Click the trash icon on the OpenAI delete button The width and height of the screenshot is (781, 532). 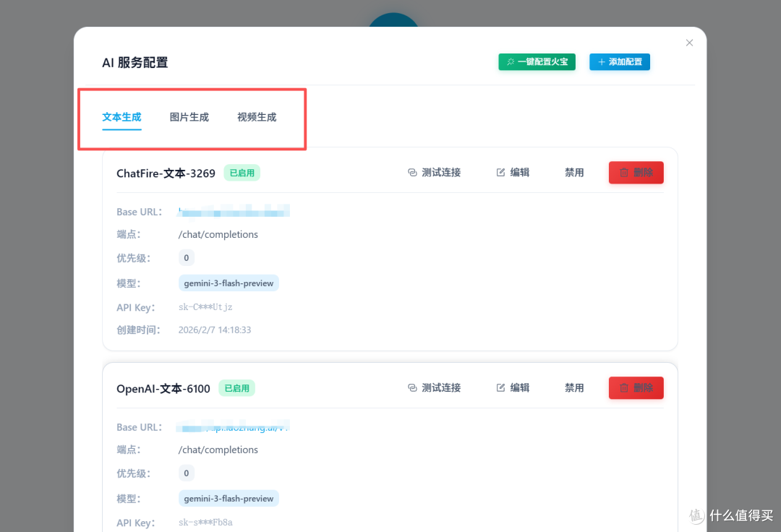pos(624,387)
